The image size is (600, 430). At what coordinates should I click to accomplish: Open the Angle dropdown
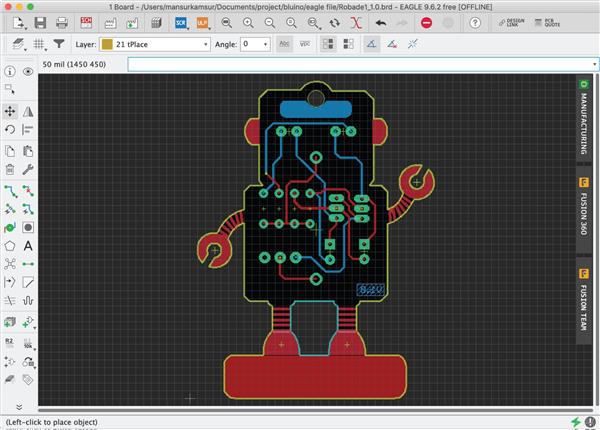click(x=255, y=44)
